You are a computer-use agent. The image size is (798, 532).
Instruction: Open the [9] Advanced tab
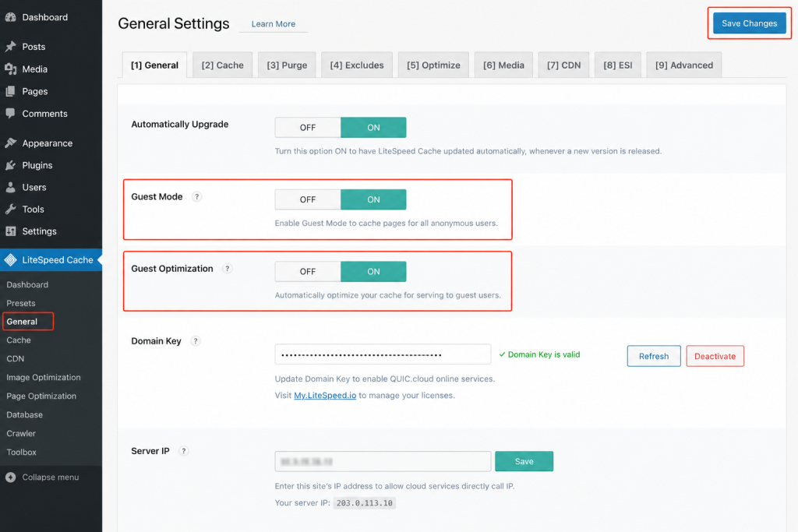684,65
